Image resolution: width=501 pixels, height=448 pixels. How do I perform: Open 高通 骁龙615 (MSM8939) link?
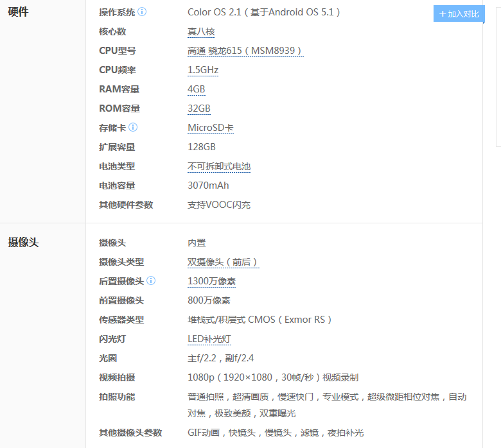(x=245, y=51)
